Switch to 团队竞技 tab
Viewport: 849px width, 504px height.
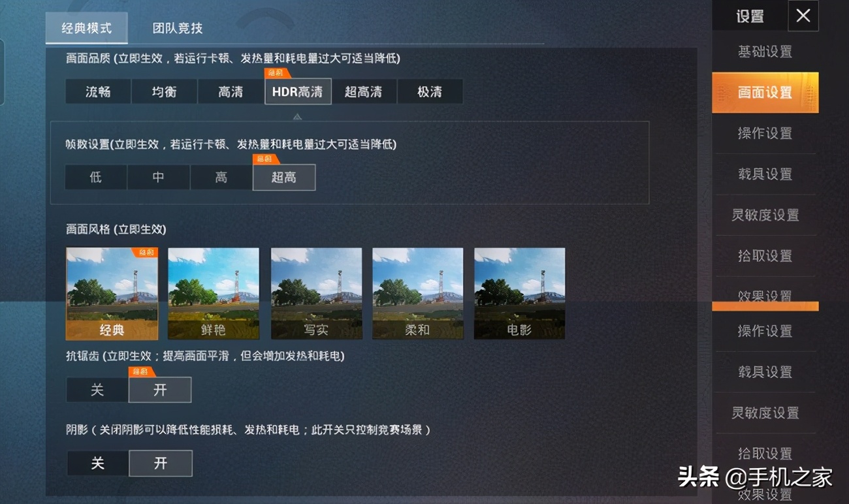[x=178, y=28]
